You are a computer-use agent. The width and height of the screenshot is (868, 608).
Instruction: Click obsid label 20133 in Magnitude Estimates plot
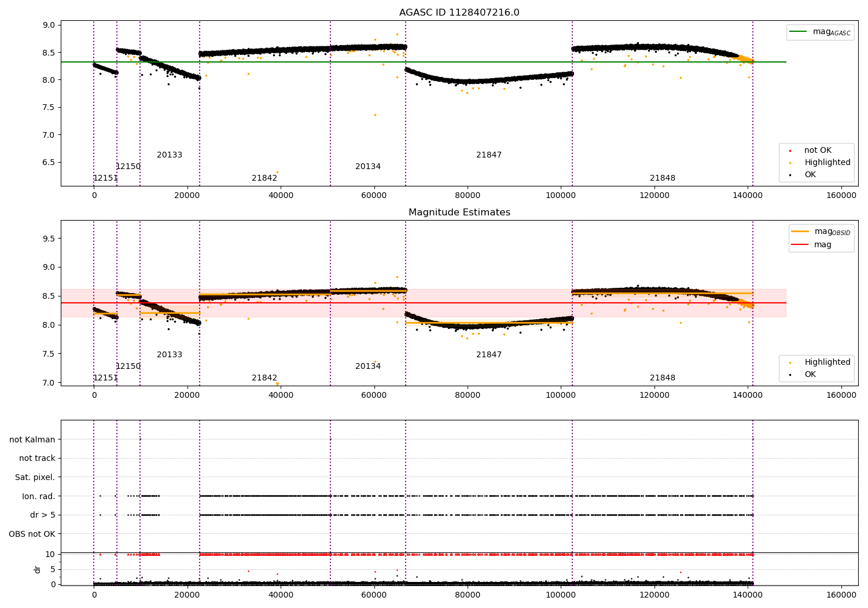170,355
